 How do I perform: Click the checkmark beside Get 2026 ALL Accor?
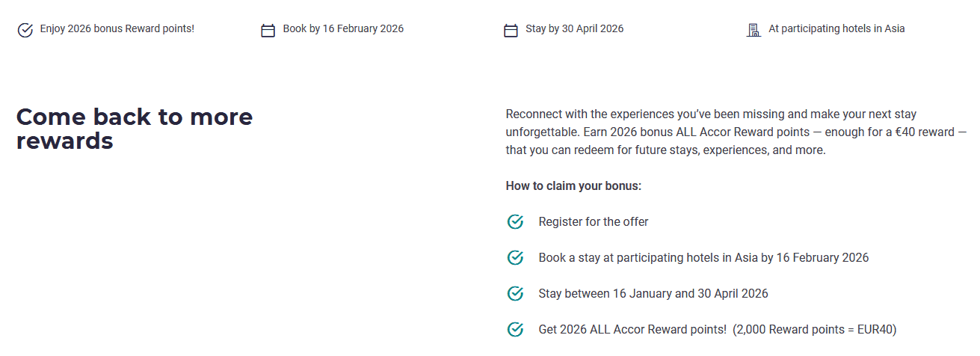point(515,329)
